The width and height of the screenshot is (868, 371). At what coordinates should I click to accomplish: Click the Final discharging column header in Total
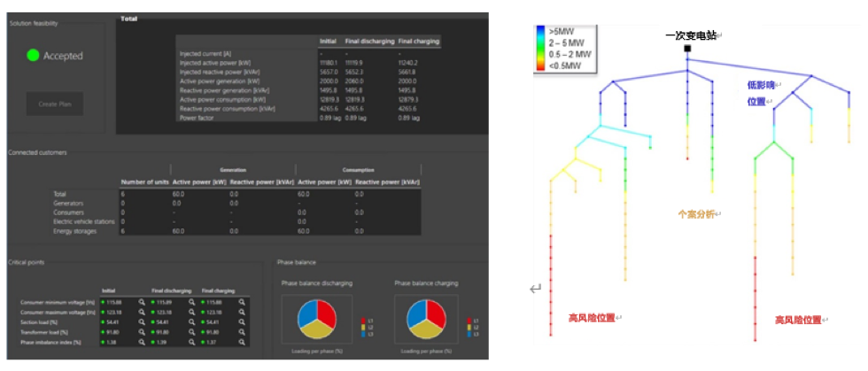tap(369, 42)
